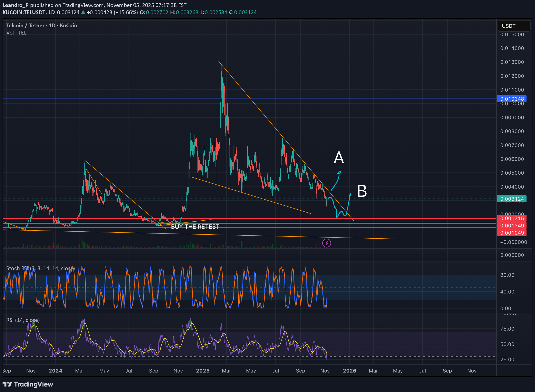Screen dimensions: 535x392
Task: Click the 2026 label on time axis
Action: coord(349,371)
